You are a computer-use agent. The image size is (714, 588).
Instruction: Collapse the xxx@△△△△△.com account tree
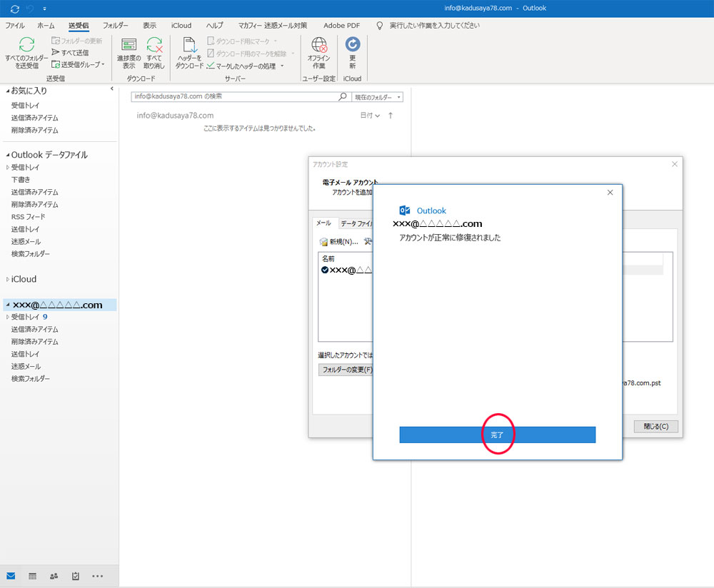click(x=8, y=305)
